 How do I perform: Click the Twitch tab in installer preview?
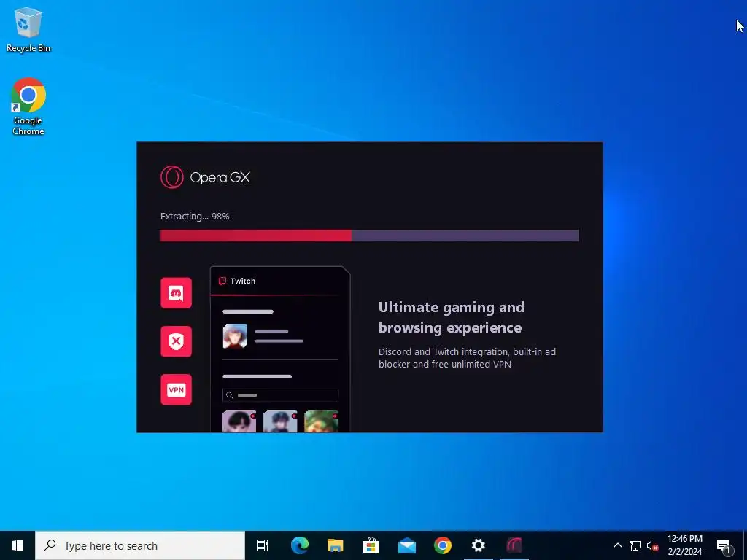coord(237,281)
